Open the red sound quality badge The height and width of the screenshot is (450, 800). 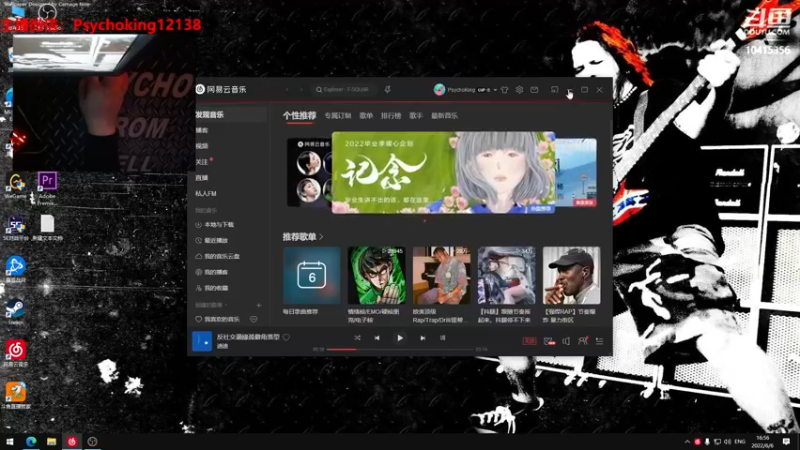click(x=530, y=341)
